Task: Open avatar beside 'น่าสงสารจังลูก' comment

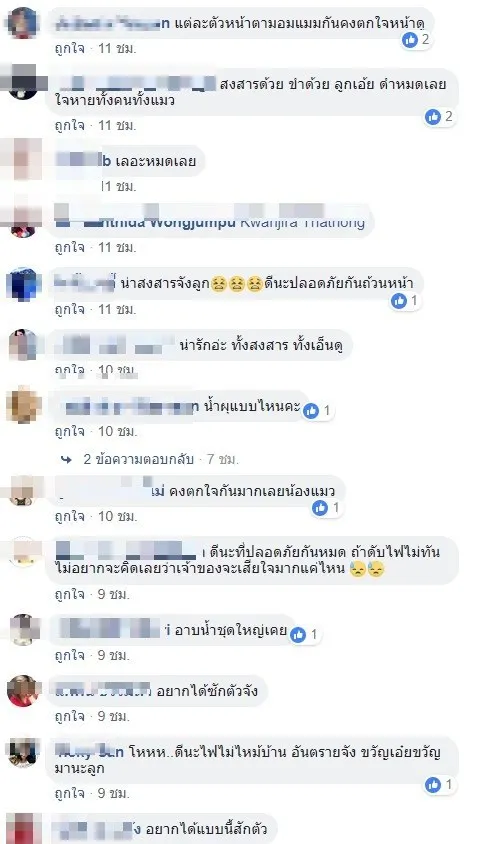Action: [23, 284]
